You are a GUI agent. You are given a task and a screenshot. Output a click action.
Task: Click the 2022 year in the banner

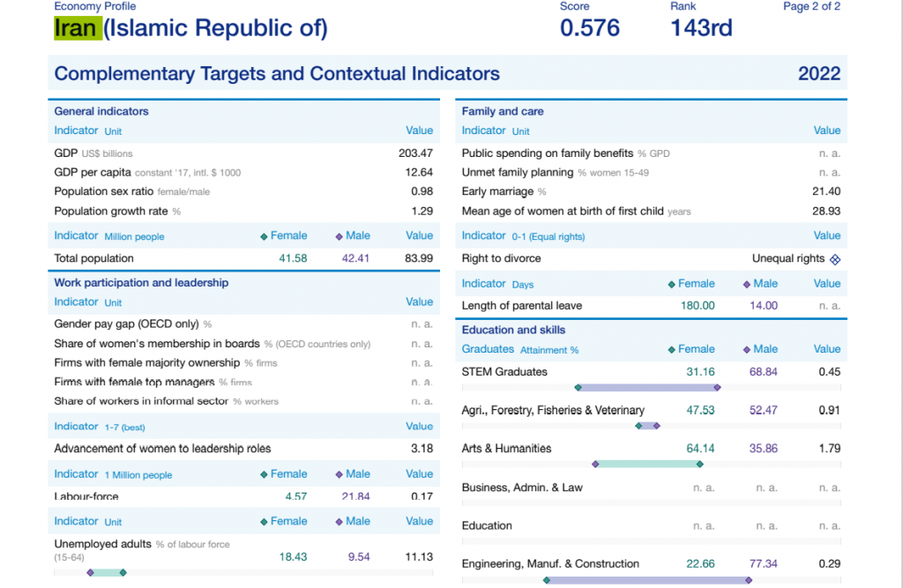[x=818, y=73]
